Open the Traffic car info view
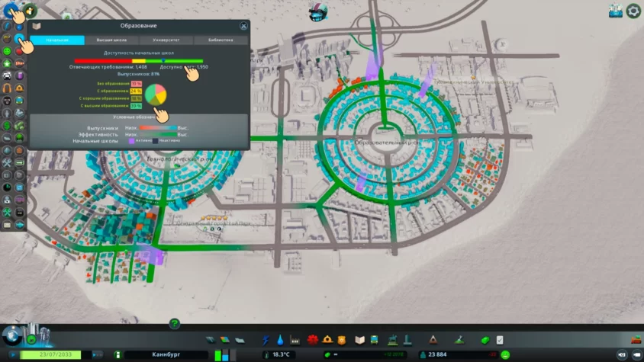This screenshot has width=644, height=362. [x=7, y=75]
